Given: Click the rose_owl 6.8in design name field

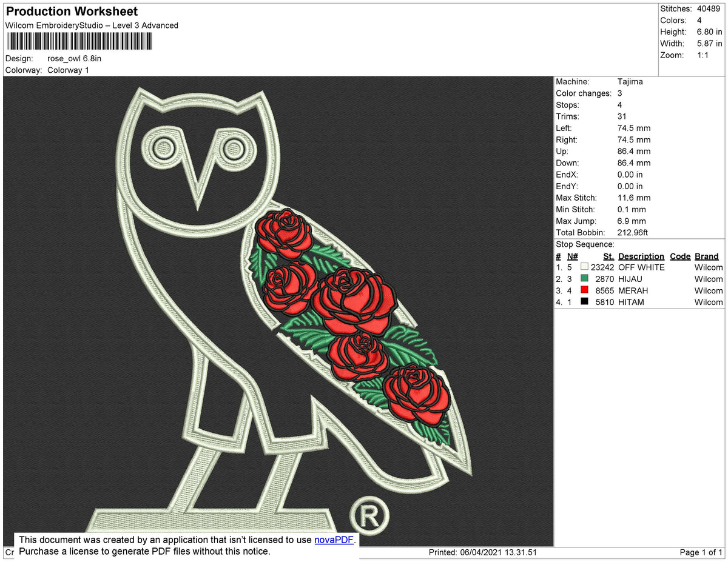Looking at the screenshot, I should pos(75,58).
